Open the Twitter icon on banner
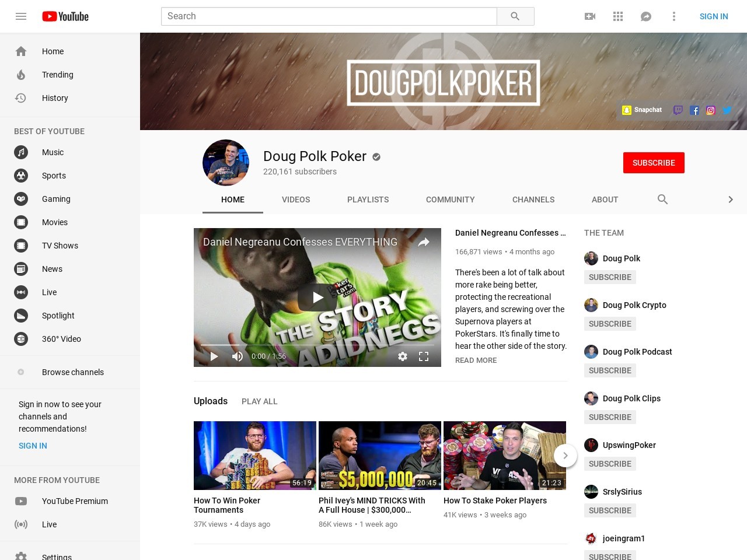The height and width of the screenshot is (560, 747). pyautogui.click(x=727, y=110)
